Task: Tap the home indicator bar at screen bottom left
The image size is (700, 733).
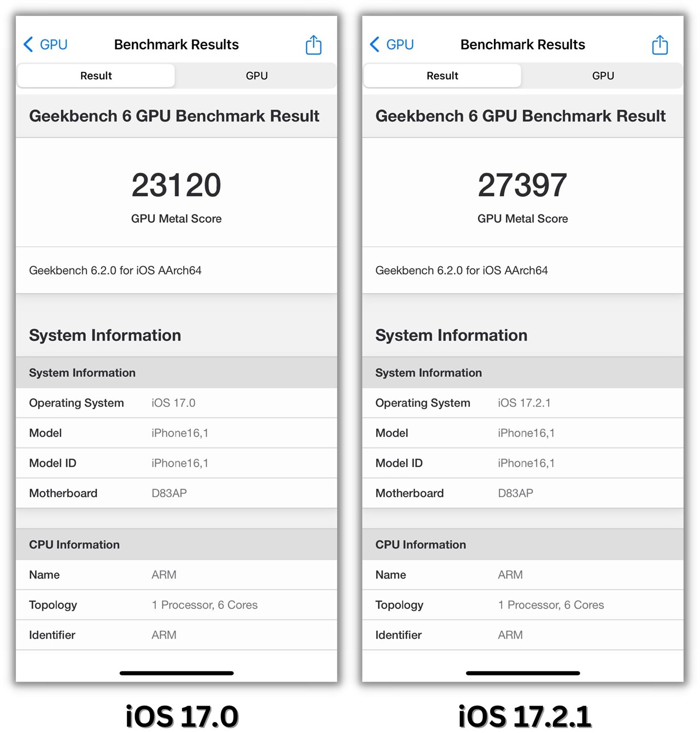Action: click(176, 673)
